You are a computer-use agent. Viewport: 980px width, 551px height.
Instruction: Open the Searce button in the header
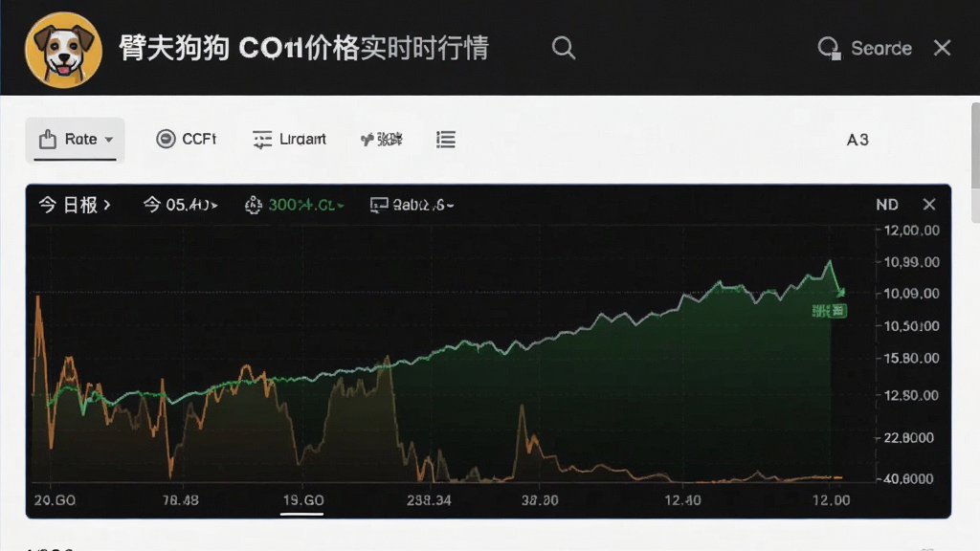point(865,48)
